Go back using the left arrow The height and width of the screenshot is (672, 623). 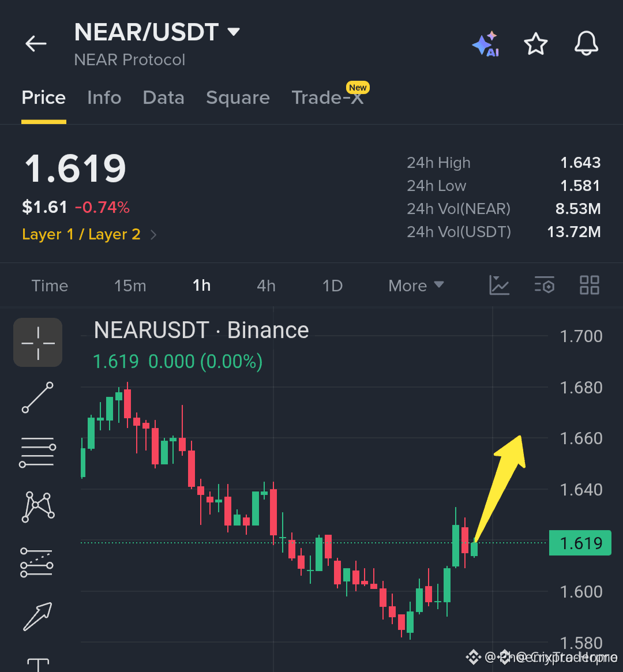coord(36,44)
